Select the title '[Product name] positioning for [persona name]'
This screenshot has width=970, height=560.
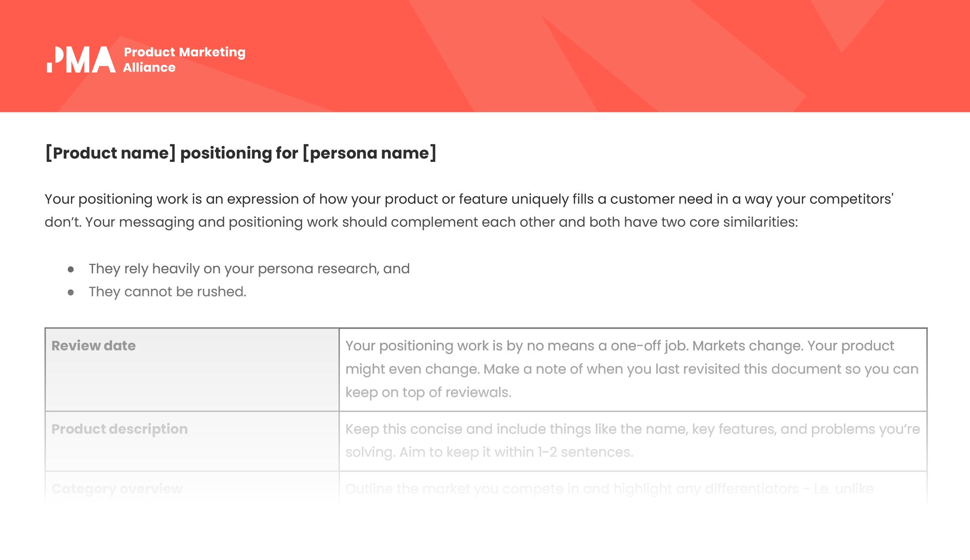(x=241, y=153)
